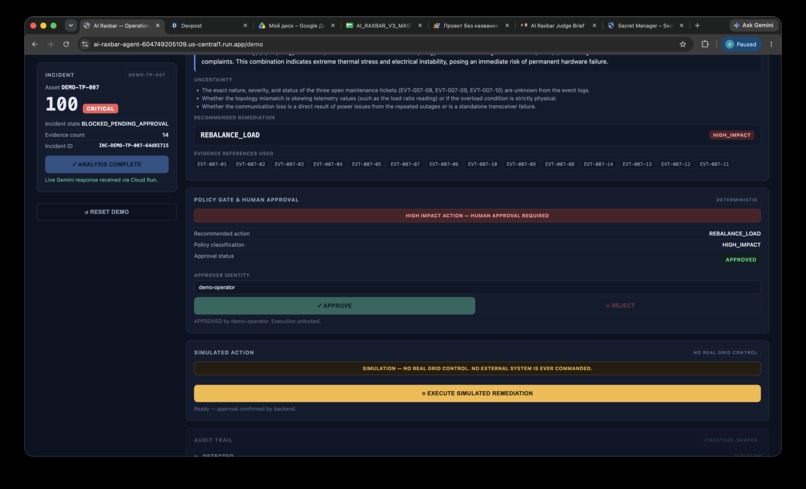
Task: Click the Reject button
Action: click(x=619, y=305)
